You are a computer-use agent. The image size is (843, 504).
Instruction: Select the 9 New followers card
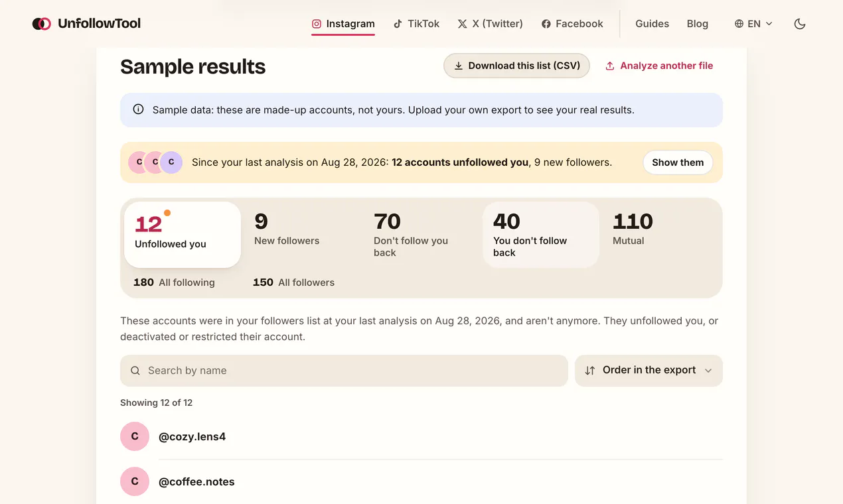(302, 235)
